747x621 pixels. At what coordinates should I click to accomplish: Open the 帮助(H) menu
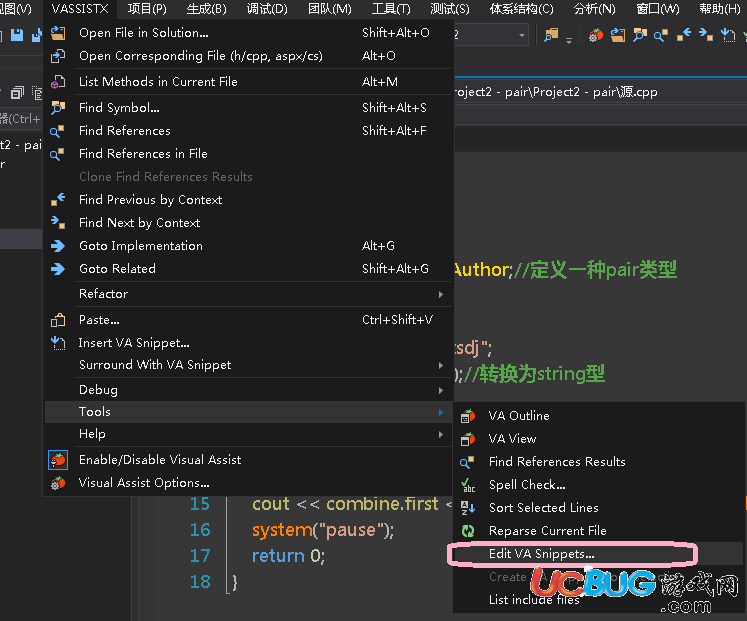coord(720,9)
